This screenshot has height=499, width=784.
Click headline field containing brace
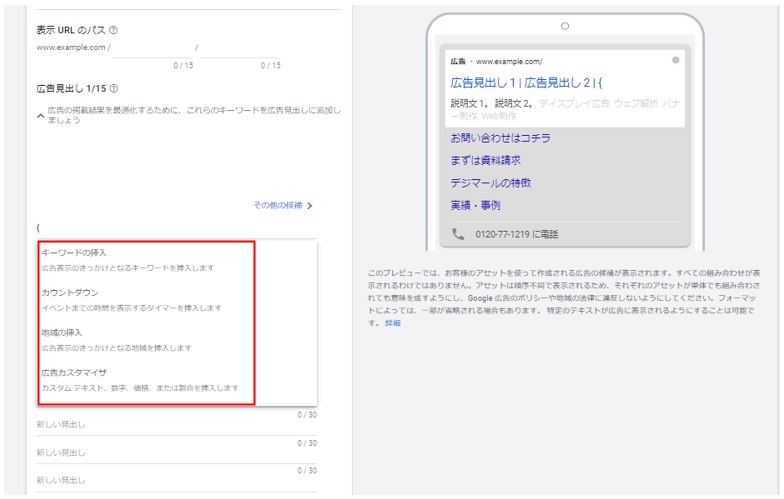(x=176, y=228)
